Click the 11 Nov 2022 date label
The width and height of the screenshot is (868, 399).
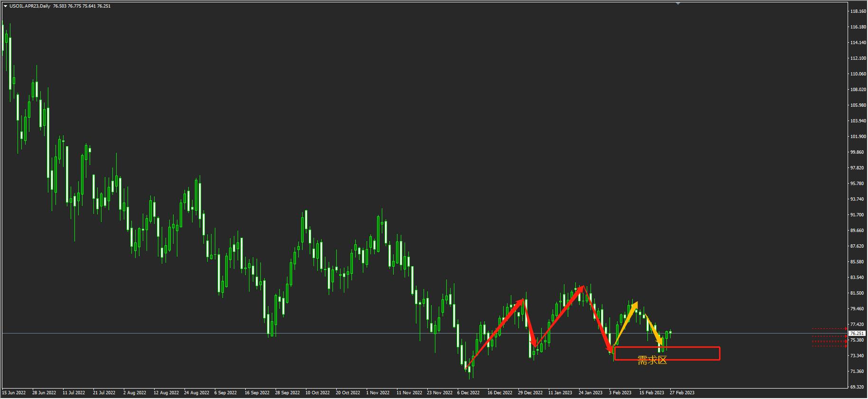tap(409, 393)
